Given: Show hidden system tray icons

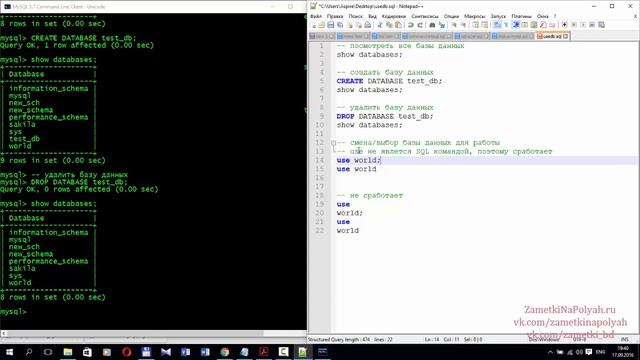Looking at the screenshot, I should [550, 352].
